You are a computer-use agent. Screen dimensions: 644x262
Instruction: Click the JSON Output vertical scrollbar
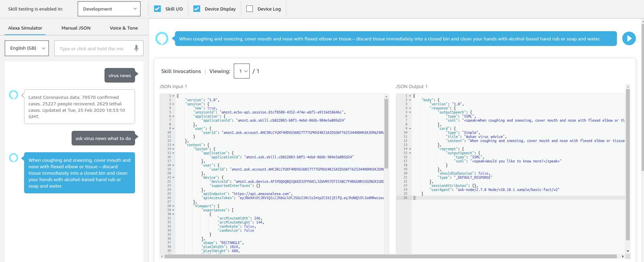pos(628,165)
